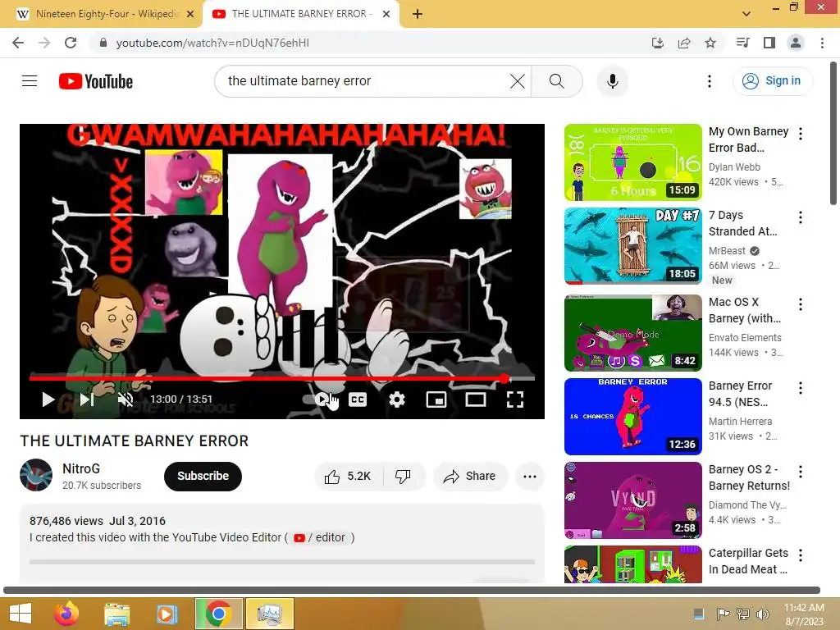Install app icon in address bar
840x630 pixels.
pyautogui.click(x=657, y=43)
